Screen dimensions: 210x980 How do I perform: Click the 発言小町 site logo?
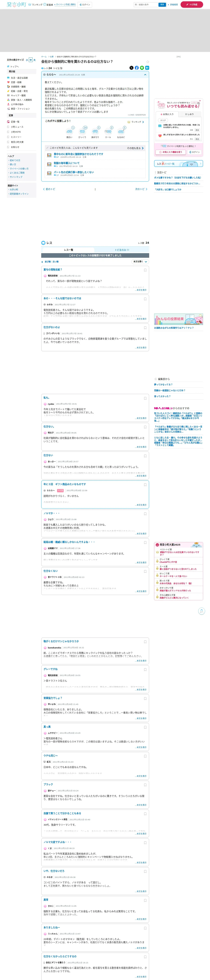click(16, 5)
